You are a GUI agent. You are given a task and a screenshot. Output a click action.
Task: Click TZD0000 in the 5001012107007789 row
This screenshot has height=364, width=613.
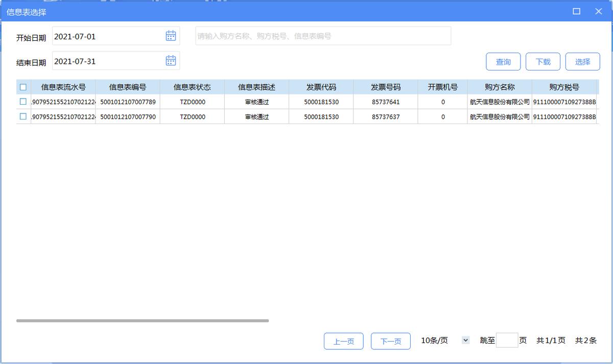(192, 102)
